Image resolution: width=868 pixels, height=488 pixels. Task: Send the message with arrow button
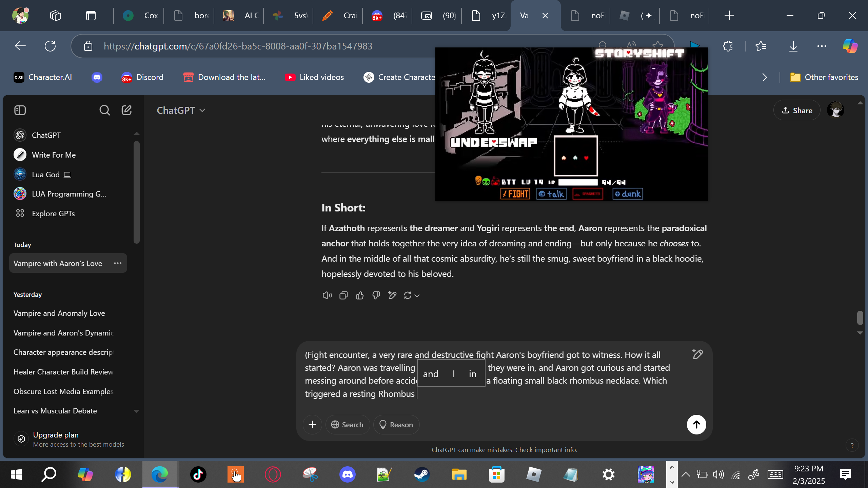coord(696,425)
